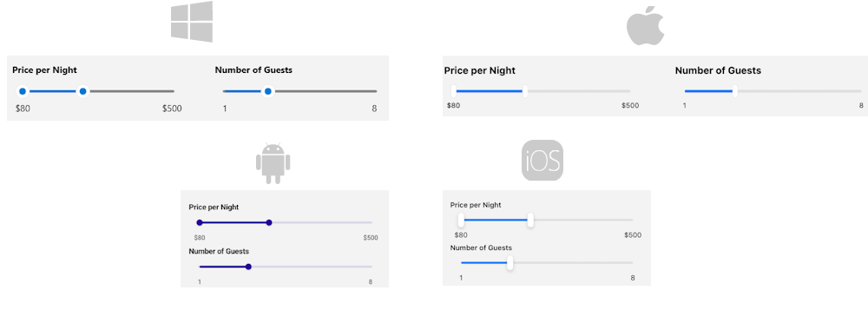868x330 pixels.
Task: Click the $500 label in Windows panel
Action: pyautogui.click(x=172, y=109)
